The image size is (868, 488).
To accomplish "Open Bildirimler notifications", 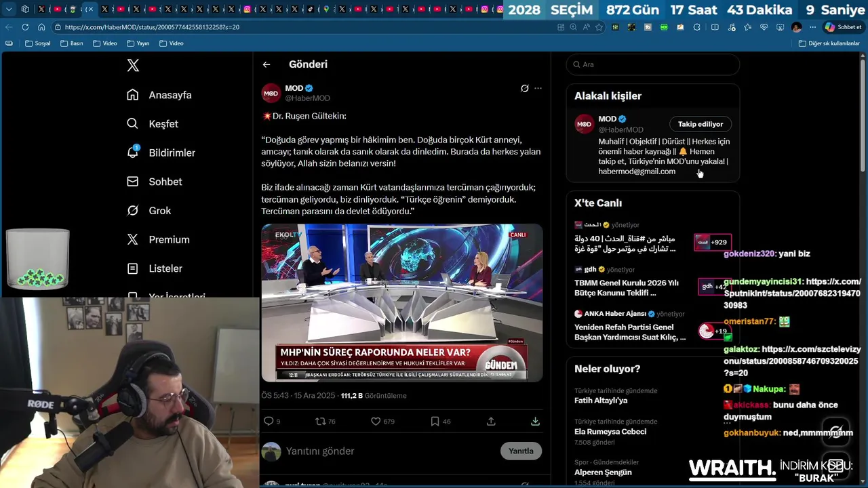I will (x=161, y=152).
